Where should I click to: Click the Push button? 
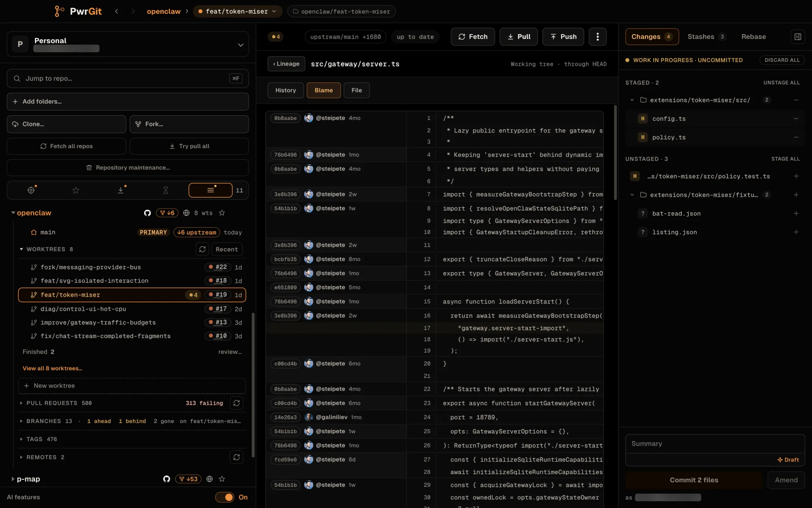(x=563, y=37)
